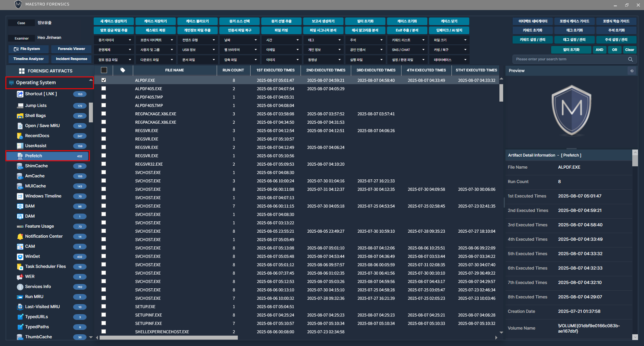Viewport: 644px width, 346px height.
Task: Uncheck the ALPDF.EXE row checkbox
Action: 104,80
